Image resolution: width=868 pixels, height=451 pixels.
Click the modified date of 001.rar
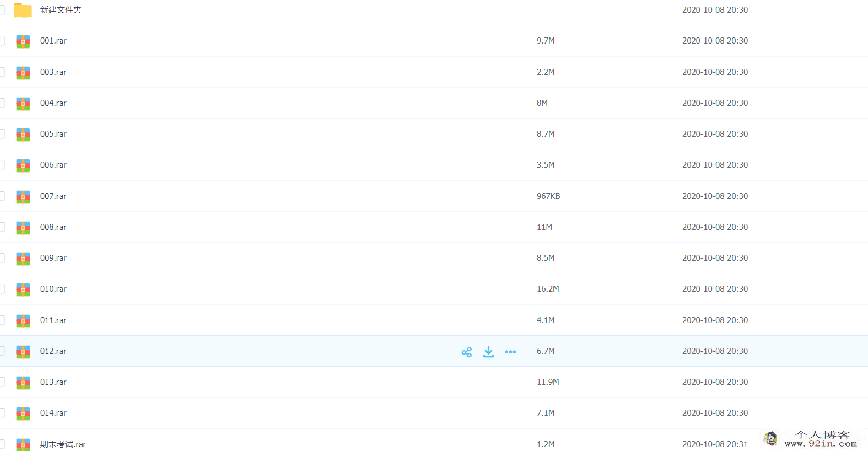tap(715, 41)
